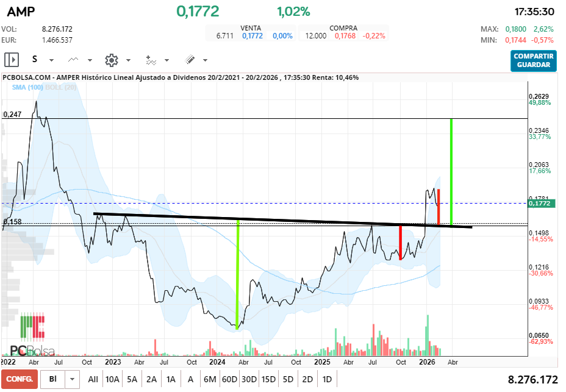The image size is (566, 392).
Task: Click the COMPARTIR GUARDAR button
Action: [533, 60]
